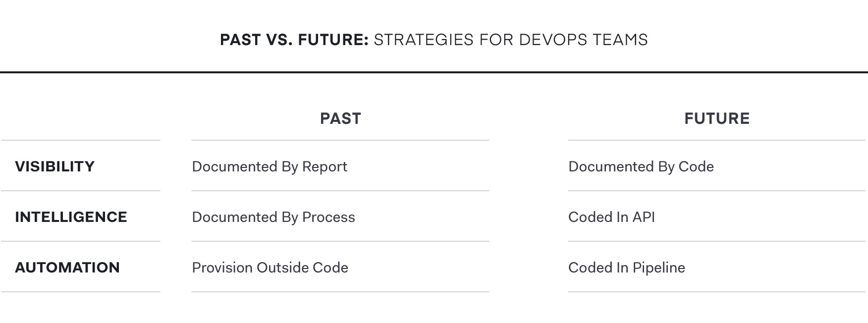Click the word "Report" in Visibility row
868x323 pixels.
(x=325, y=166)
